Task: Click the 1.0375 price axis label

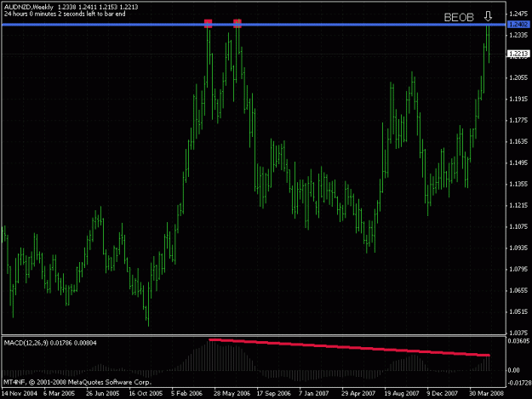Action: coord(518,333)
